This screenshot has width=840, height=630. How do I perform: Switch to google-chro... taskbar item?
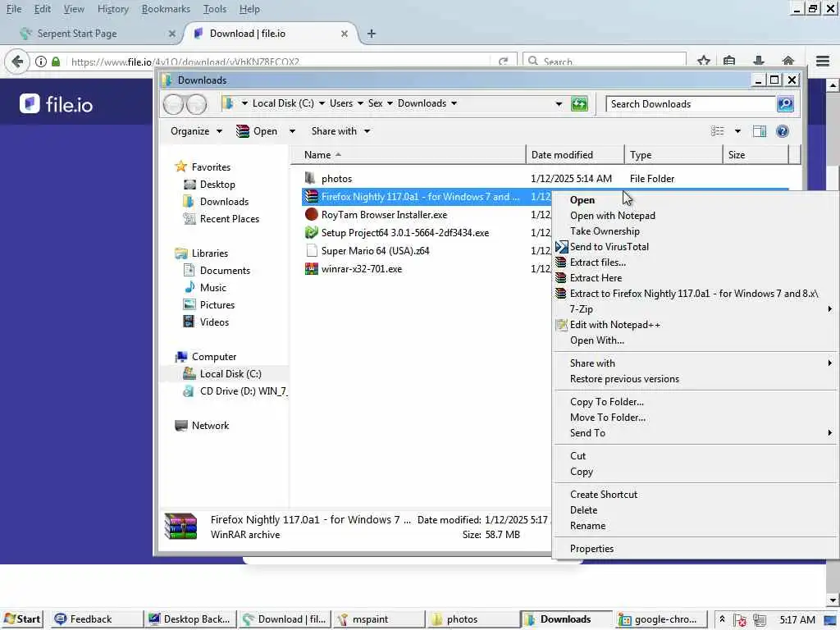(x=660, y=619)
